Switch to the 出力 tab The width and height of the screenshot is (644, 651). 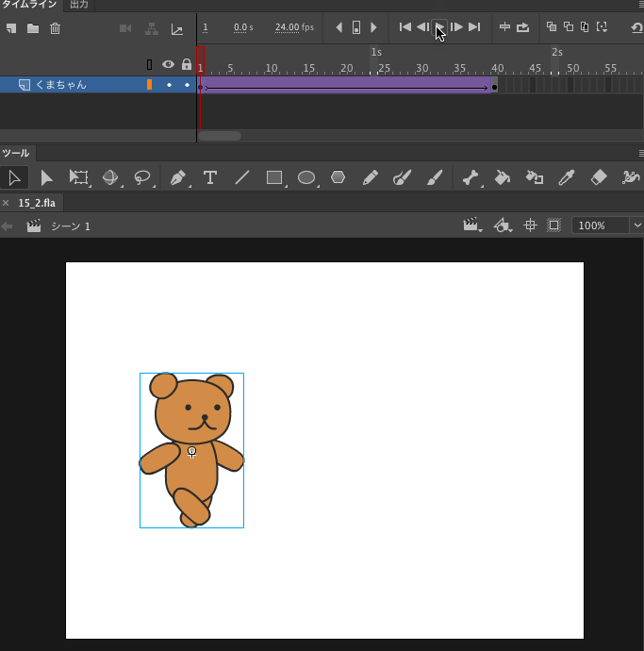click(x=79, y=5)
